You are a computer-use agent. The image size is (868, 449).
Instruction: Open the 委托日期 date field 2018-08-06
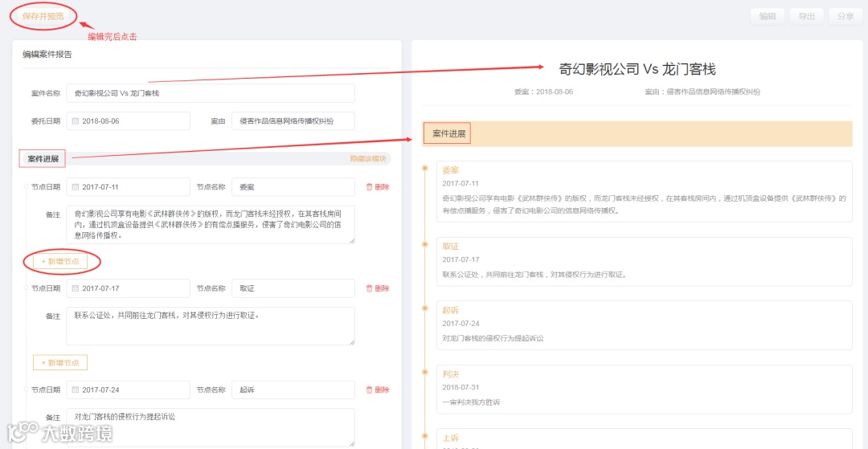click(x=128, y=121)
